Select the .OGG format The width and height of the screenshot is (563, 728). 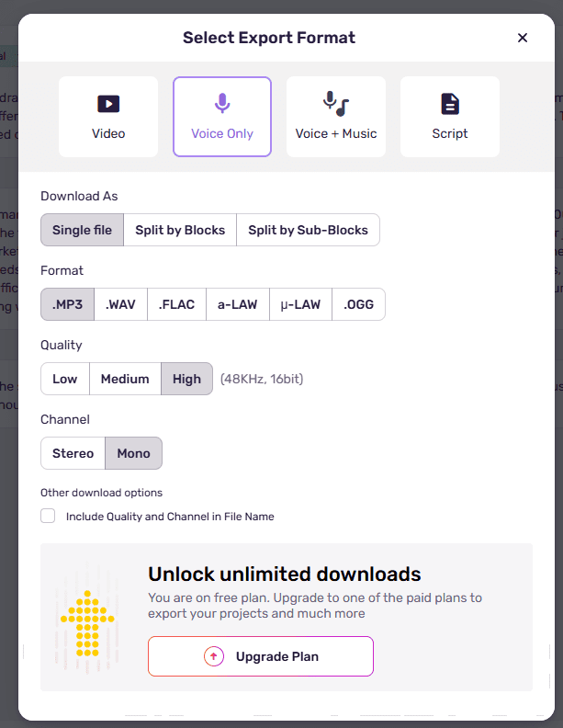[x=358, y=304]
